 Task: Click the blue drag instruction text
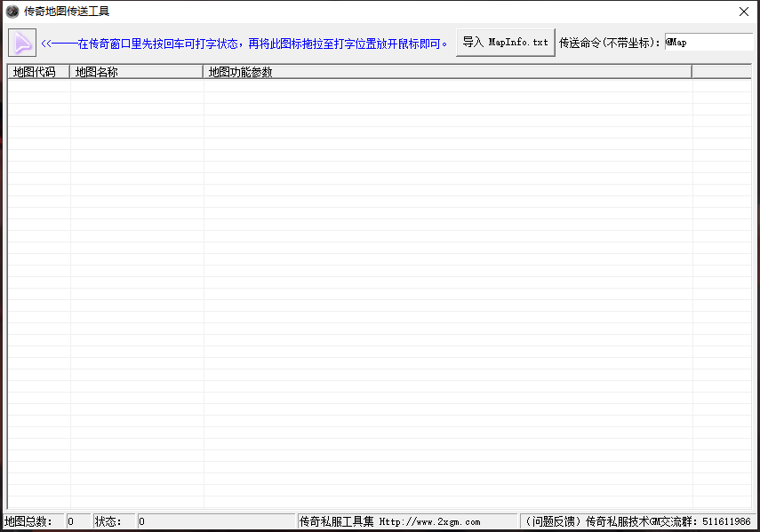245,44
